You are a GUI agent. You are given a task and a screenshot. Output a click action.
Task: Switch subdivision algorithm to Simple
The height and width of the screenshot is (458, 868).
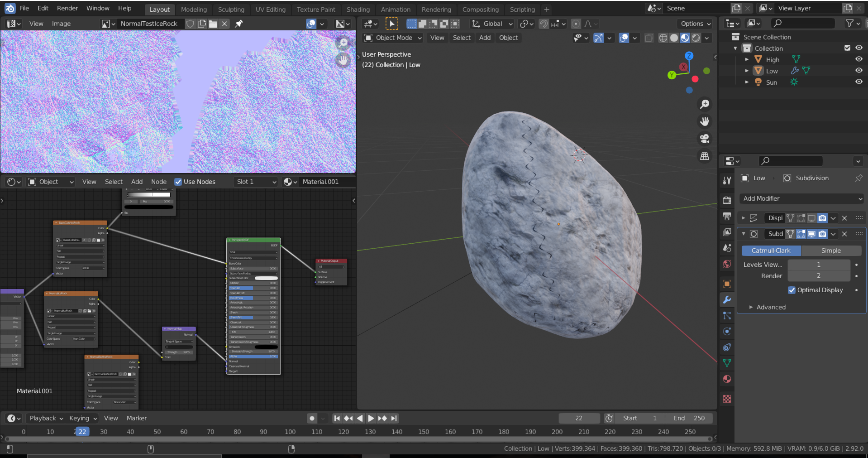click(x=831, y=251)
